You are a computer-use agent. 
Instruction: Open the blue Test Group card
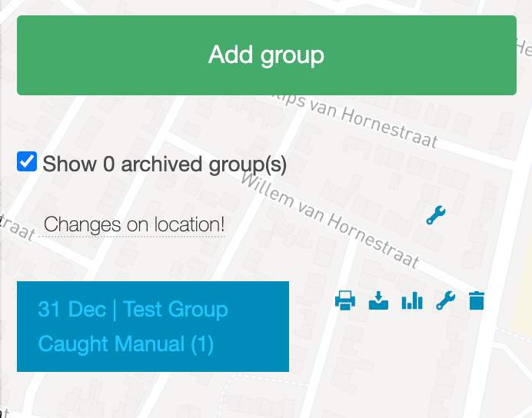pyautogui.click(x=153, y=327)
